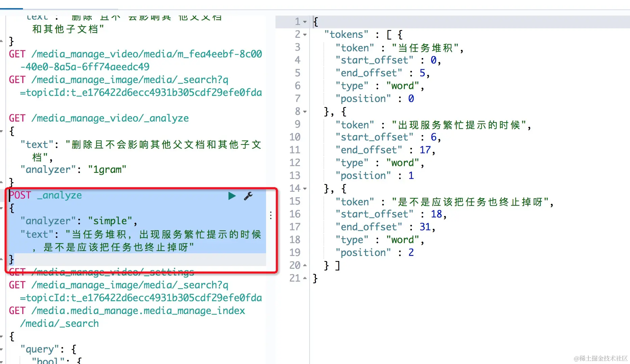Click the "analyzer": "1gram" line
630x364 pixels.
[x=73, y=170]
